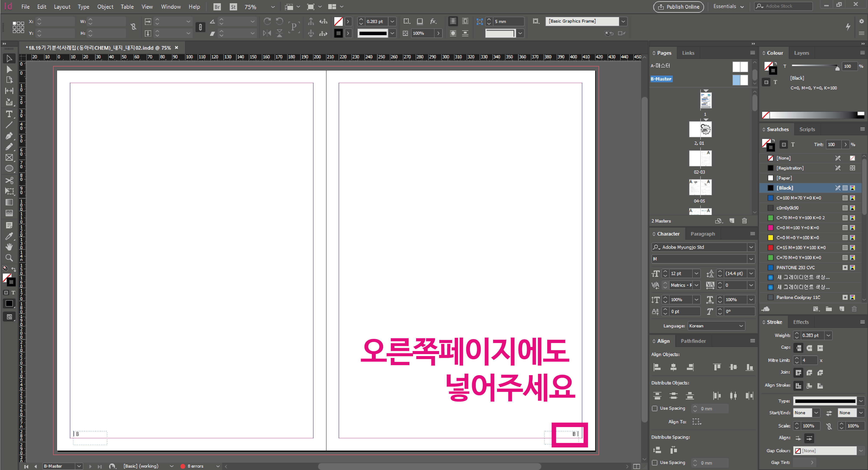This screenshot has height=470, width=868.
Task: Select the Pen tool
Action: coord(9,136)
